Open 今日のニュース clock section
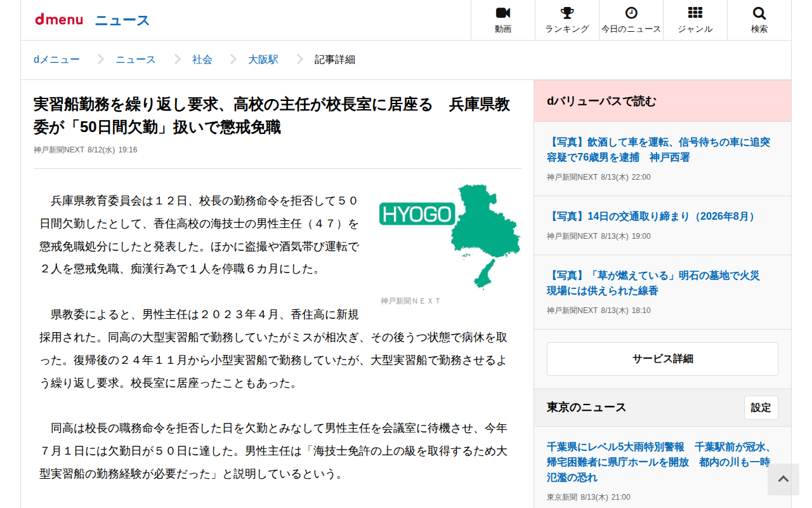This screenshot has width=812, height=508. tap(631, 20)
